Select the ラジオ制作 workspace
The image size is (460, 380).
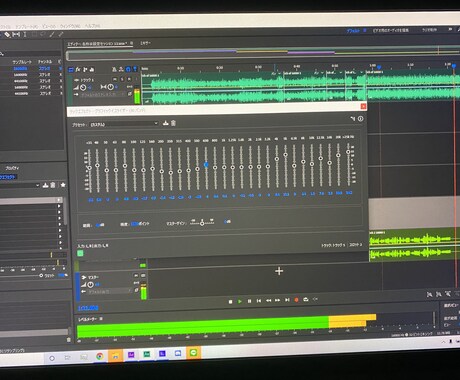coord(429,30)
